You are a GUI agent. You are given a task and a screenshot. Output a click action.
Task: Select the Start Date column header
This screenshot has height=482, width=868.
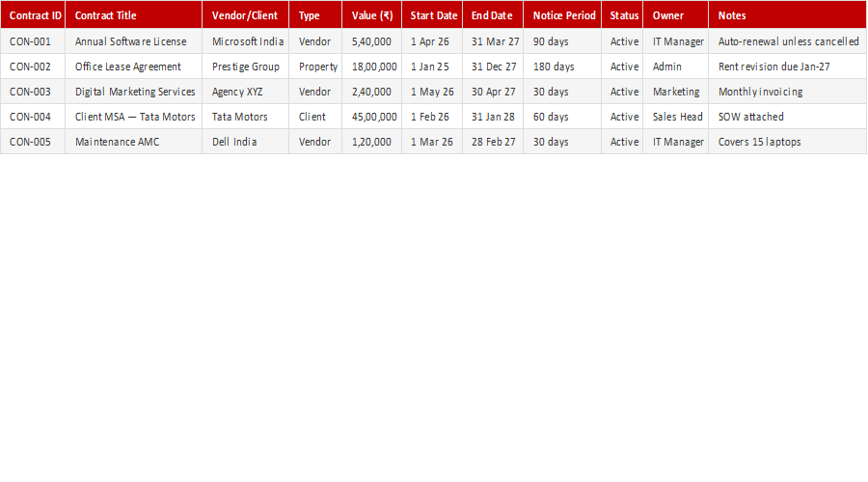click(x=432, y=14)
